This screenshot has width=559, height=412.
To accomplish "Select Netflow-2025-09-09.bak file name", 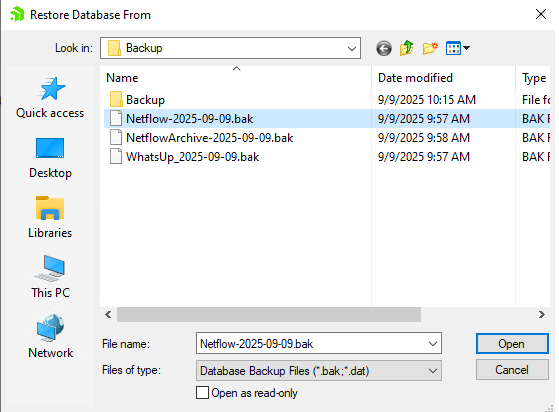I will coord(190,119).
